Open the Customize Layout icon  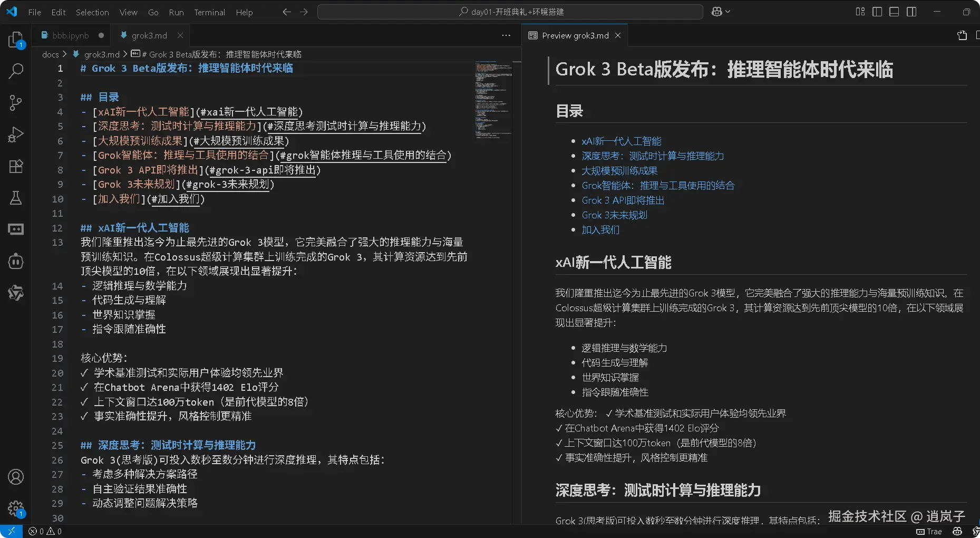860,12
